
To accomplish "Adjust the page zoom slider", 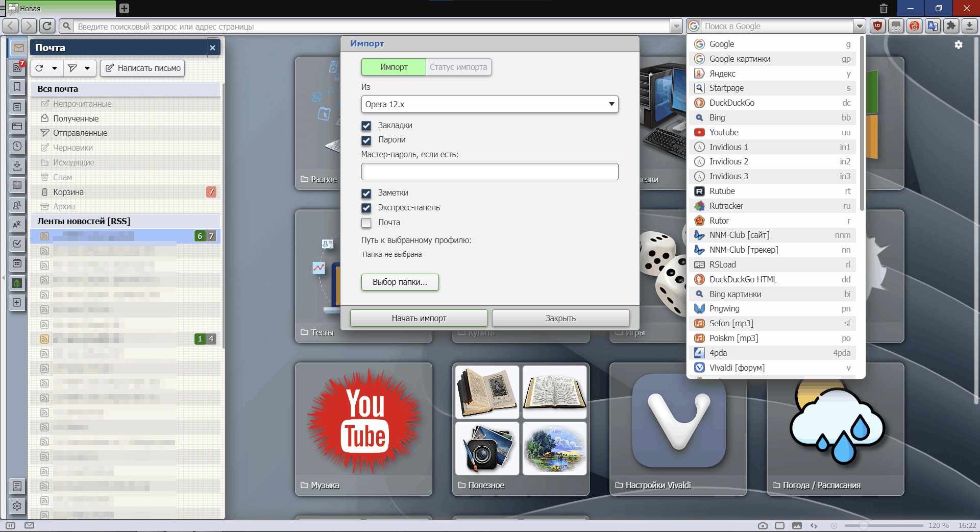I will (x=884, y=525).
